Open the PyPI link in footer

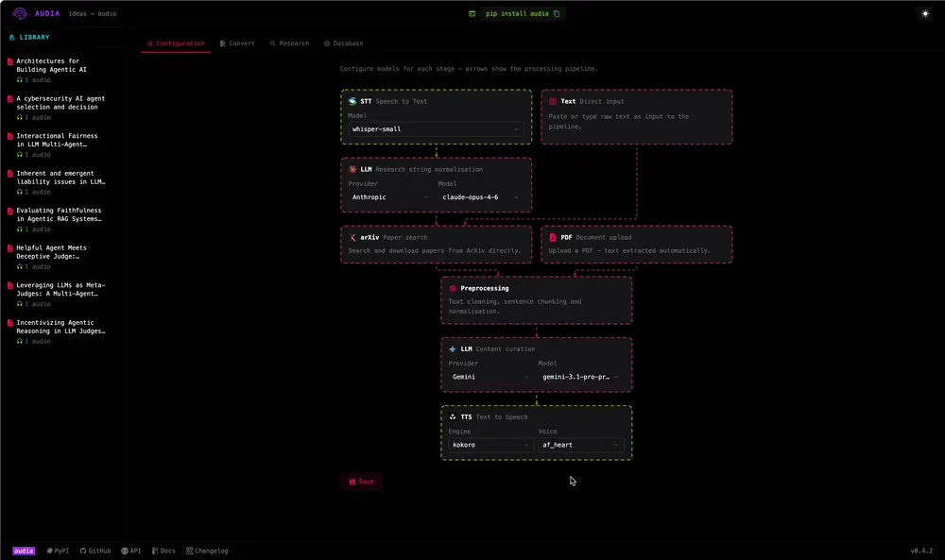click(58, 551)
